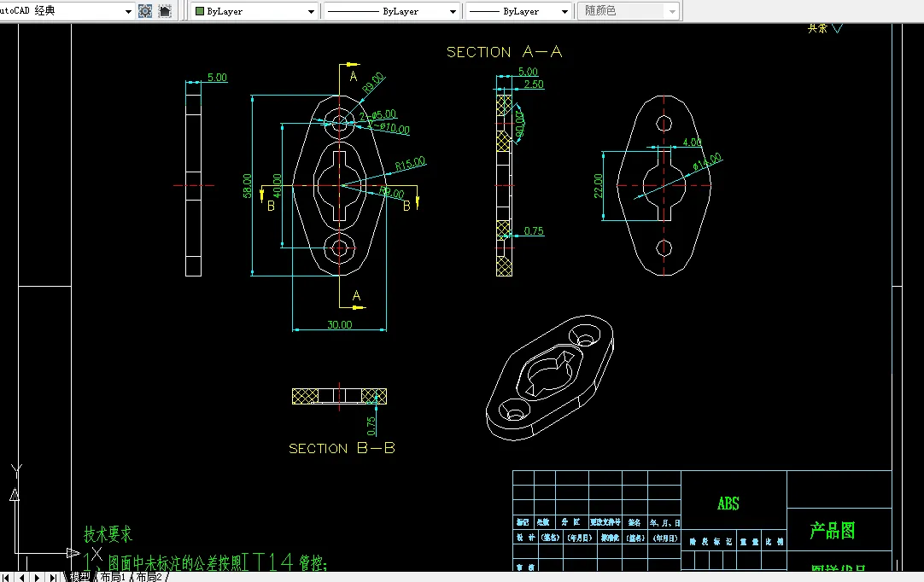Select the SECTION A-A title text
The width and height of the screenshot is (924, 582).
(x=504, y=52)
